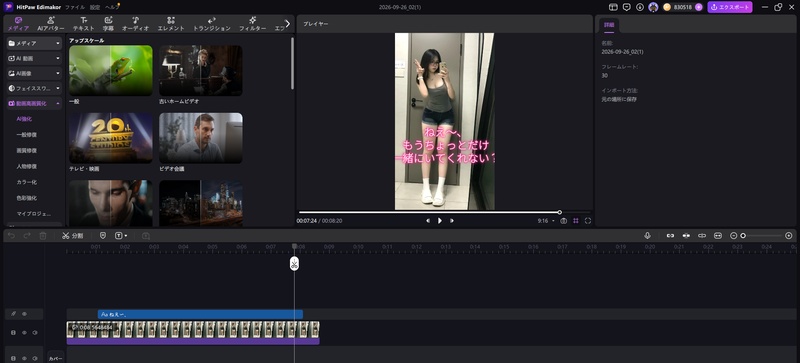Add coins with the purple plus
The image size is (800, 363).
[698, 7]
